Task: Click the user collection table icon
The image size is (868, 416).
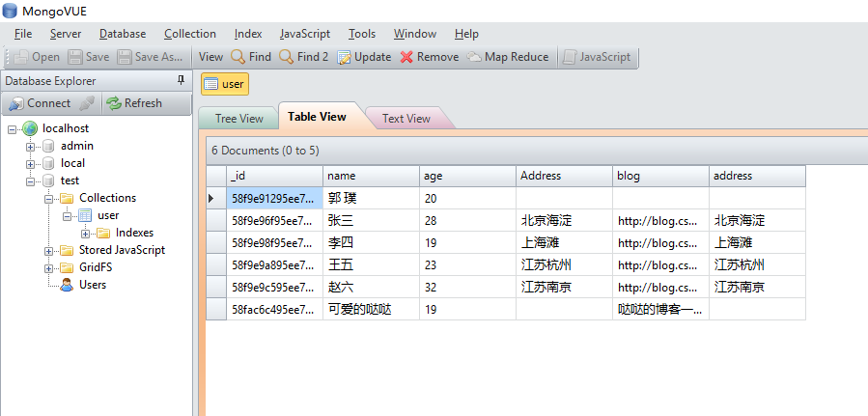Action: (85, 215)
